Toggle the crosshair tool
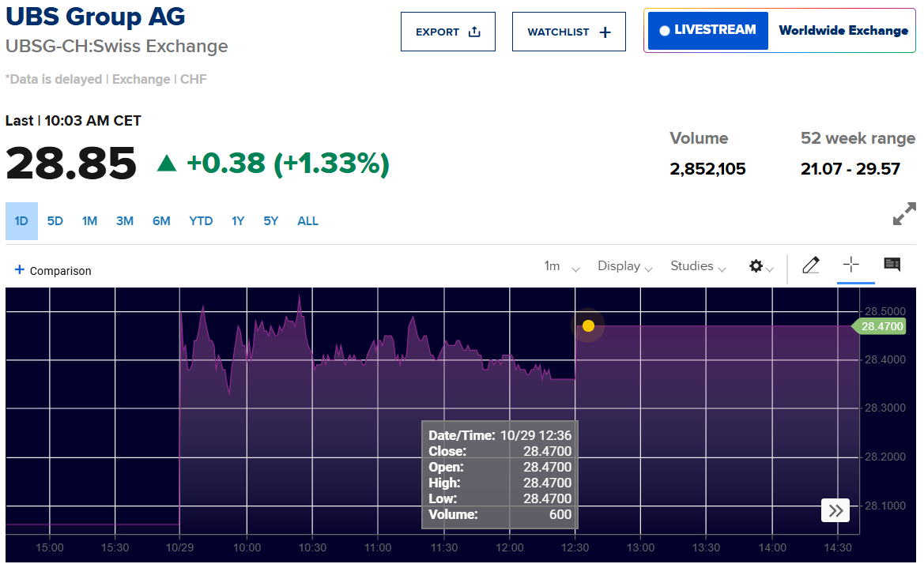924x564 pixels. coord(851,265)
